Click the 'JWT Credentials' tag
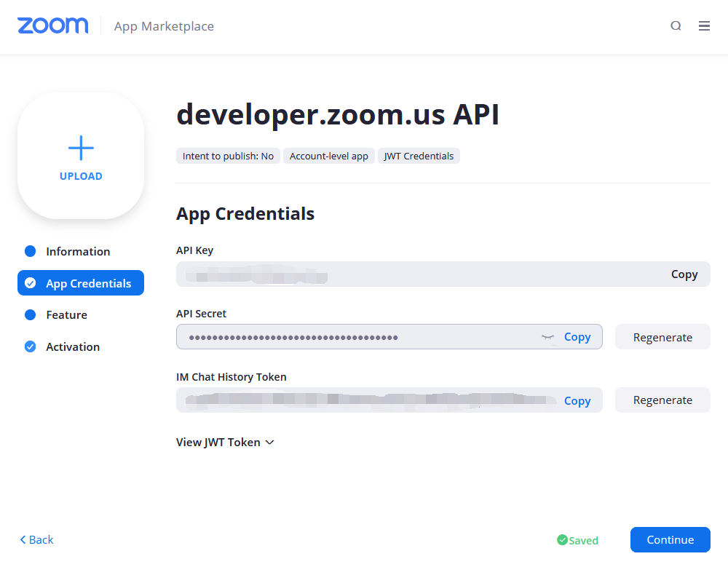Screen dimensions: 728x567 (419, 156)
